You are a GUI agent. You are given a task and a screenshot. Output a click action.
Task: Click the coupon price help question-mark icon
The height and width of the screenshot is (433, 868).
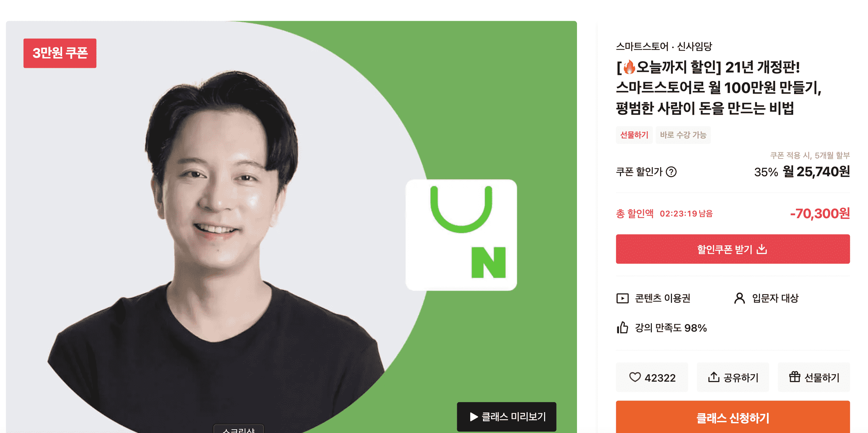[x=671, y=172]
